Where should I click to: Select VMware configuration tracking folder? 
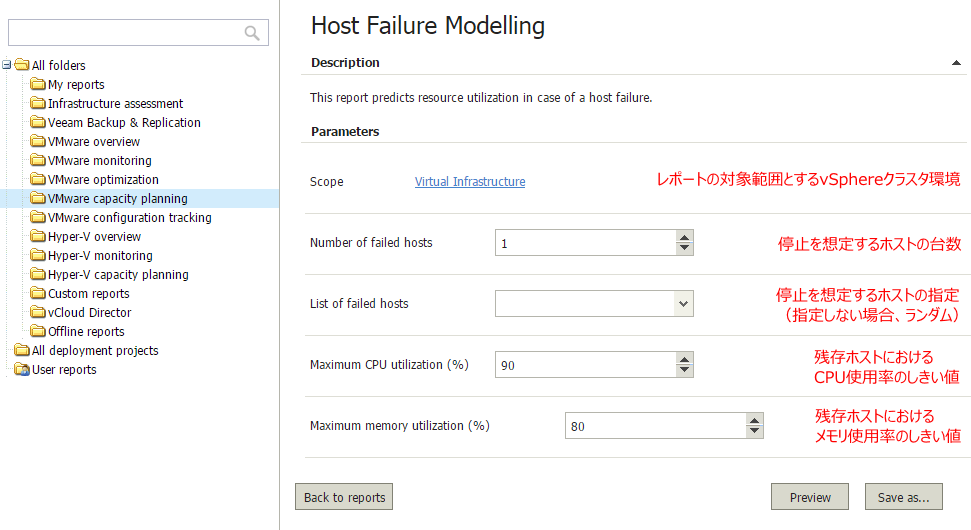[130, 217]
